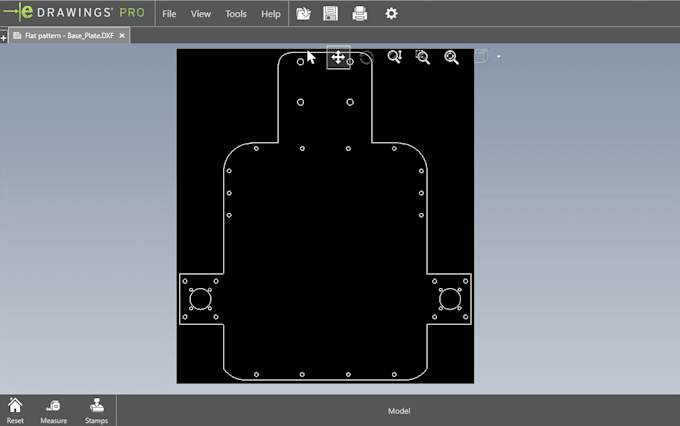Expand the view orientation dropdown arrow

499,57
